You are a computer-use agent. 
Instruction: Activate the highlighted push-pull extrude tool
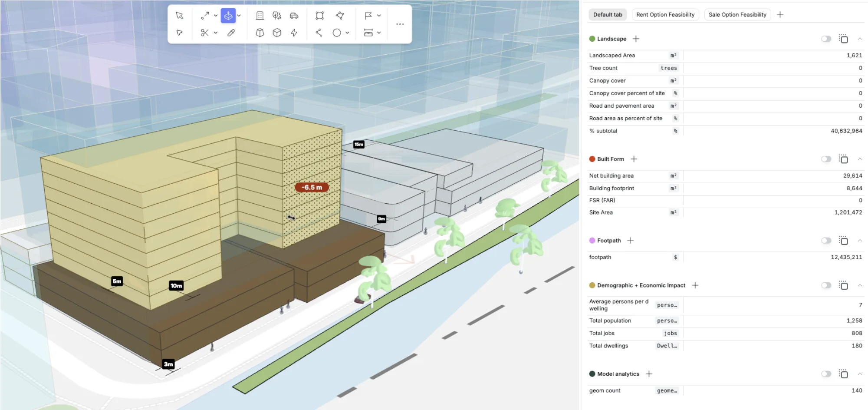coord(228,16)
